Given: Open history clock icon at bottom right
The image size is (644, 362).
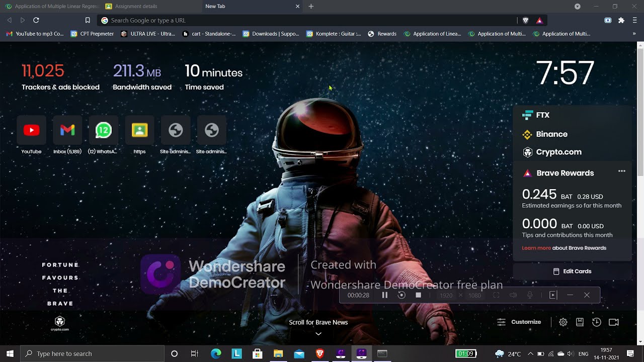Looking at the screenshot, I should click(597, 322).
